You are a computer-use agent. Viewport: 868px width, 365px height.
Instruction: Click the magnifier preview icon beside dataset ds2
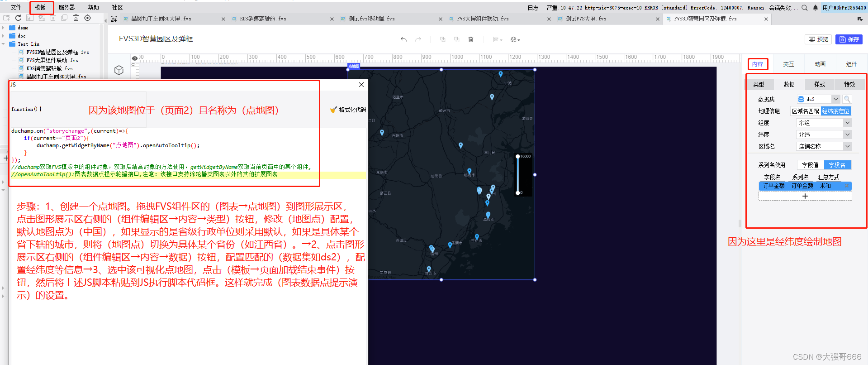pos(847,99)
